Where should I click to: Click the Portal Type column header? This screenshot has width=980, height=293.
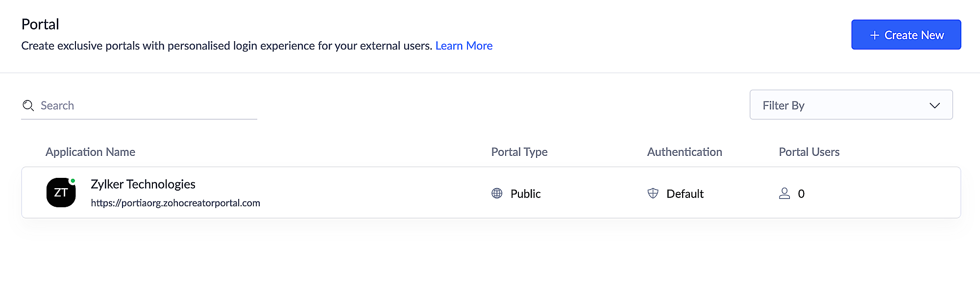519,152
